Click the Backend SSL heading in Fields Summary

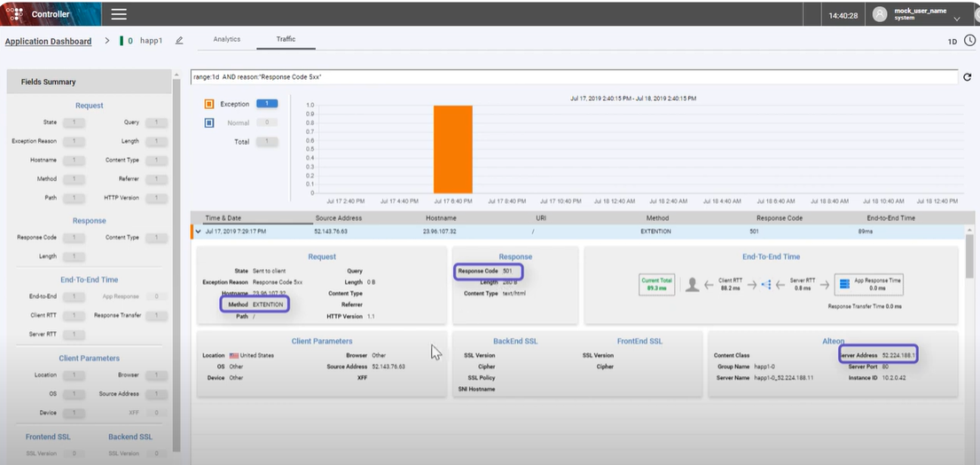coord(130,437)
